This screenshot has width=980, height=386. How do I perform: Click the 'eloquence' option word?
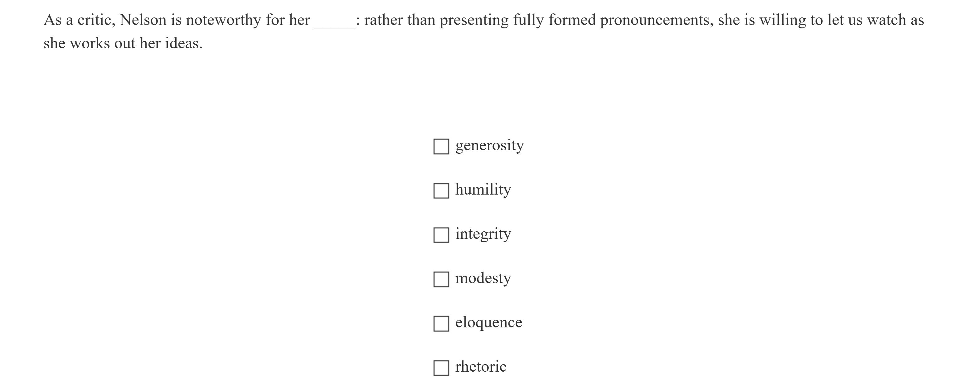488,322
